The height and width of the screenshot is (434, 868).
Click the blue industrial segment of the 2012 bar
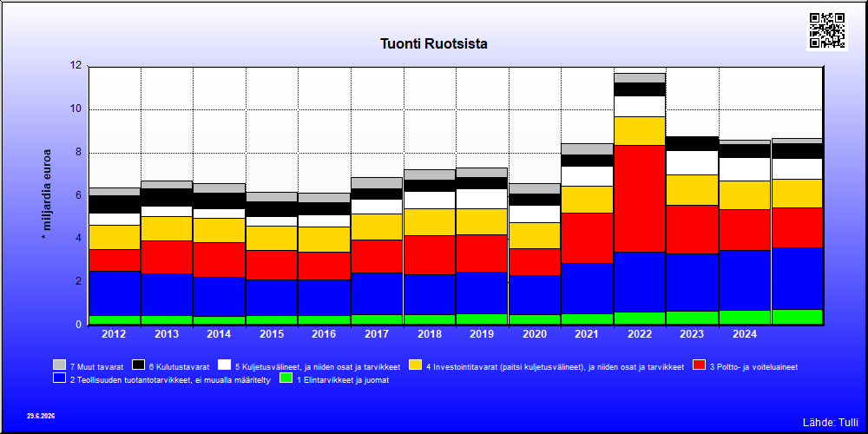click(114, 293)
